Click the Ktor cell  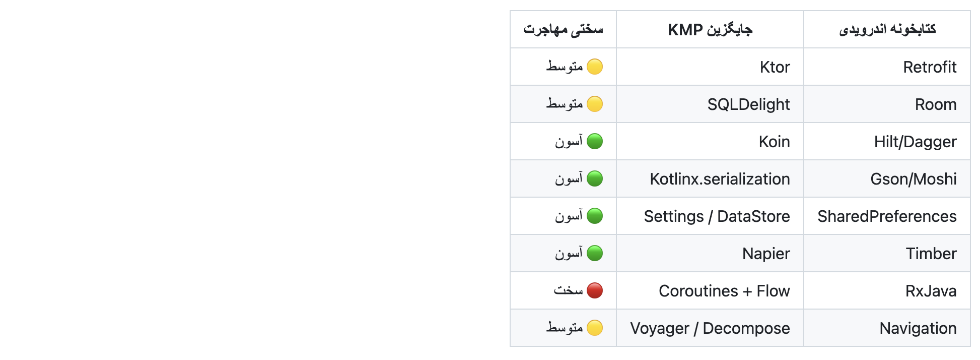775,67
